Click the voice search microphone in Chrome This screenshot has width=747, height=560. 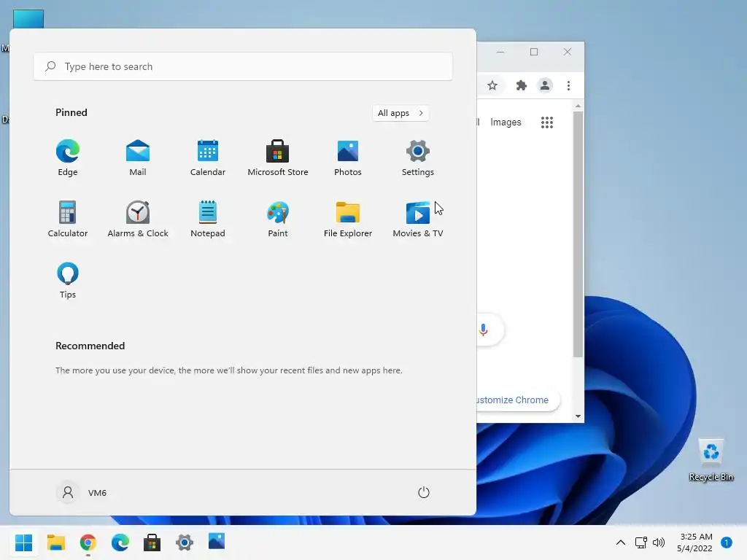tap(483, 330)
